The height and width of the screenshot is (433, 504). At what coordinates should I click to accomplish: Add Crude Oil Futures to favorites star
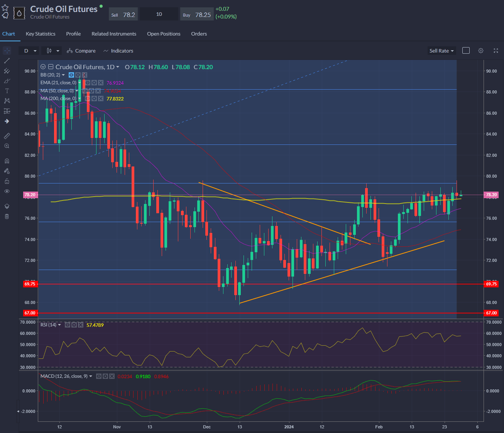tap(5, 8)
